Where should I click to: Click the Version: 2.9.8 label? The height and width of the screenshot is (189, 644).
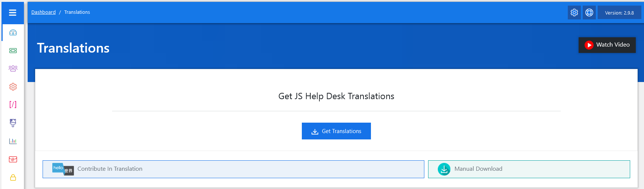(x=619, y=13)
